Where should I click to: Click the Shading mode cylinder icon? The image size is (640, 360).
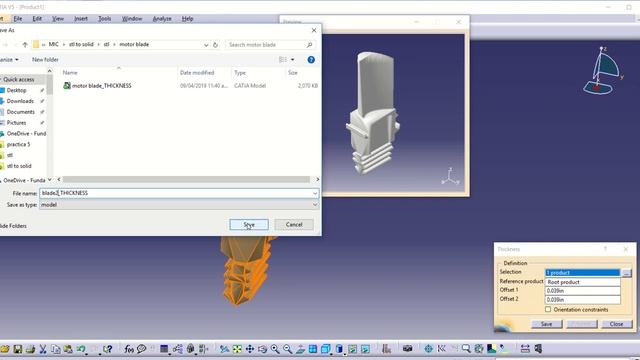pos(339,349)
